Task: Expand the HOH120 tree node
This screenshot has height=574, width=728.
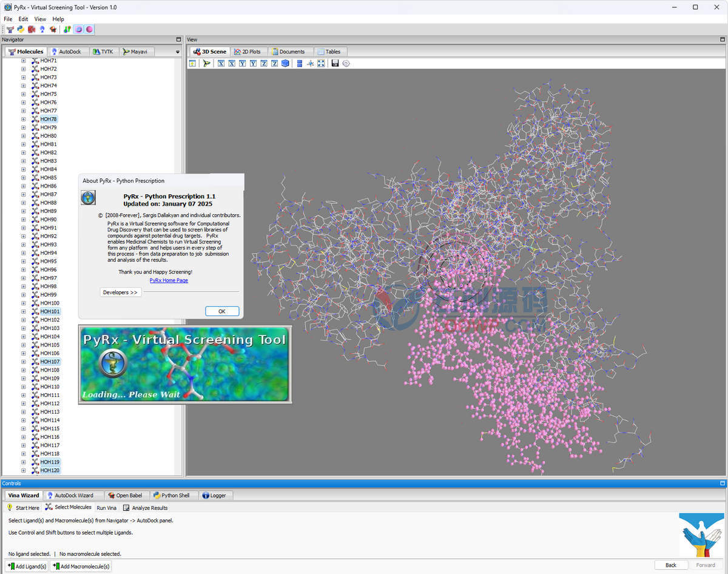Action: [x=24, y=470]
